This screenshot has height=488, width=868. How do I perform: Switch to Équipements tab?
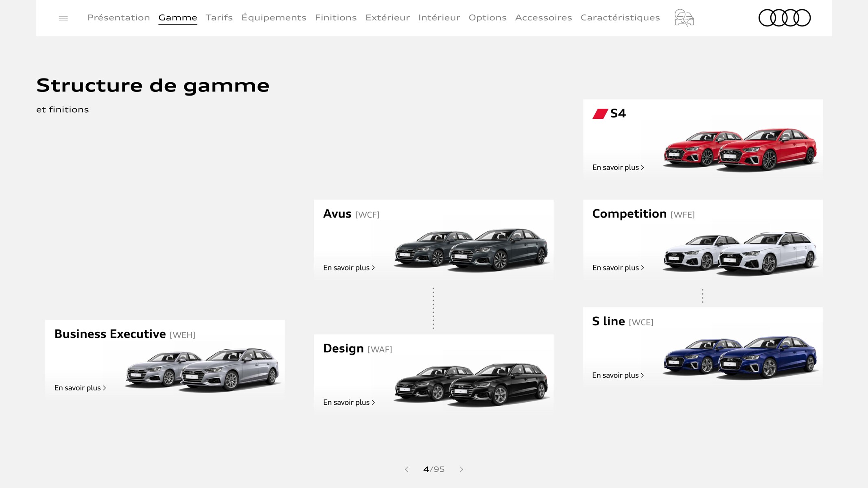click(273, 17)
